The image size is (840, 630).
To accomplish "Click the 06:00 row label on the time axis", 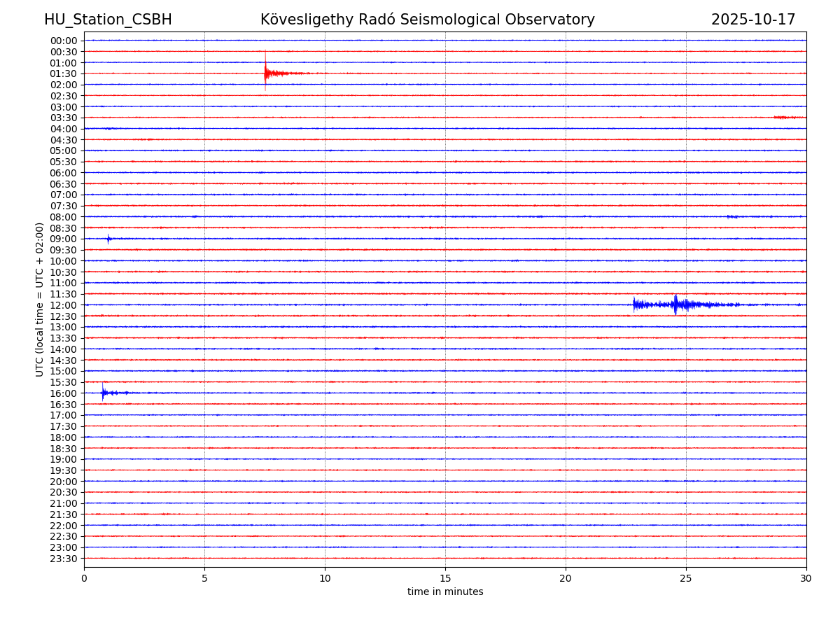I will point(64,173).
